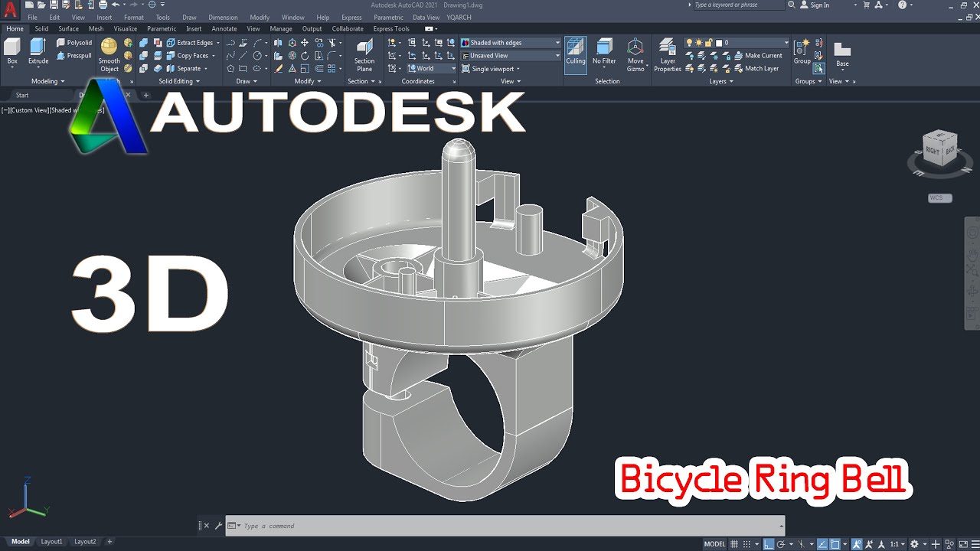980x551 pixels.
Task: Toggle Ortho mode in status bar
Action: pyautogui.click(x=768, y=543)
